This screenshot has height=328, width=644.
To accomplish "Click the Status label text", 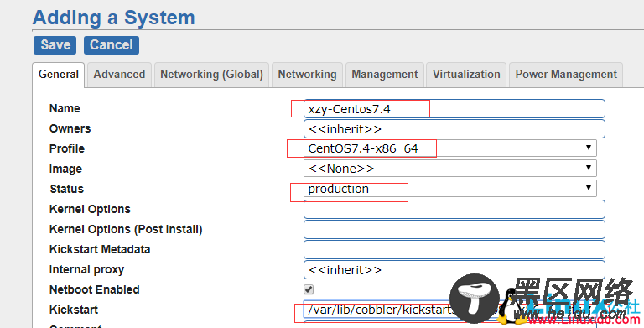I will click(x=66, y=189).
